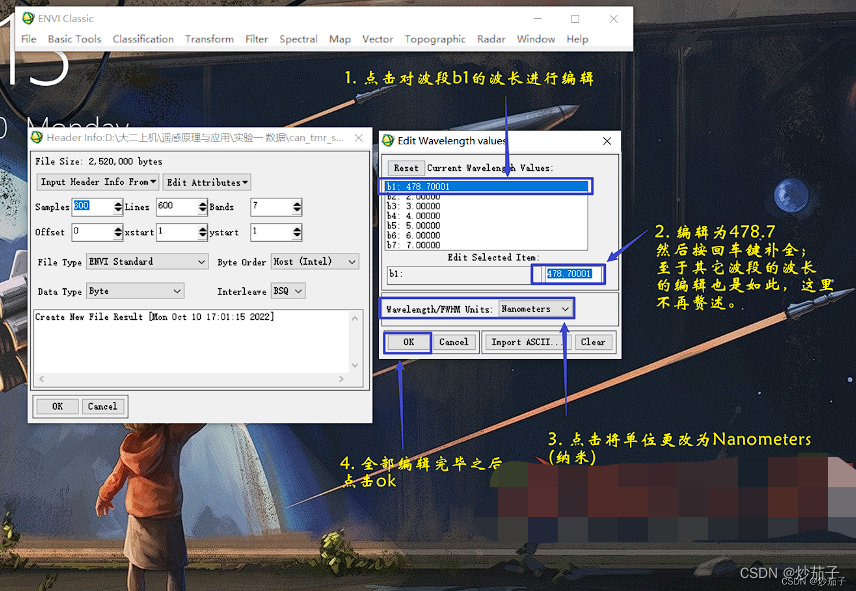Close the Header Info window
The height and width of the screenshot is (591, 856).
click(x=359, y=138)
